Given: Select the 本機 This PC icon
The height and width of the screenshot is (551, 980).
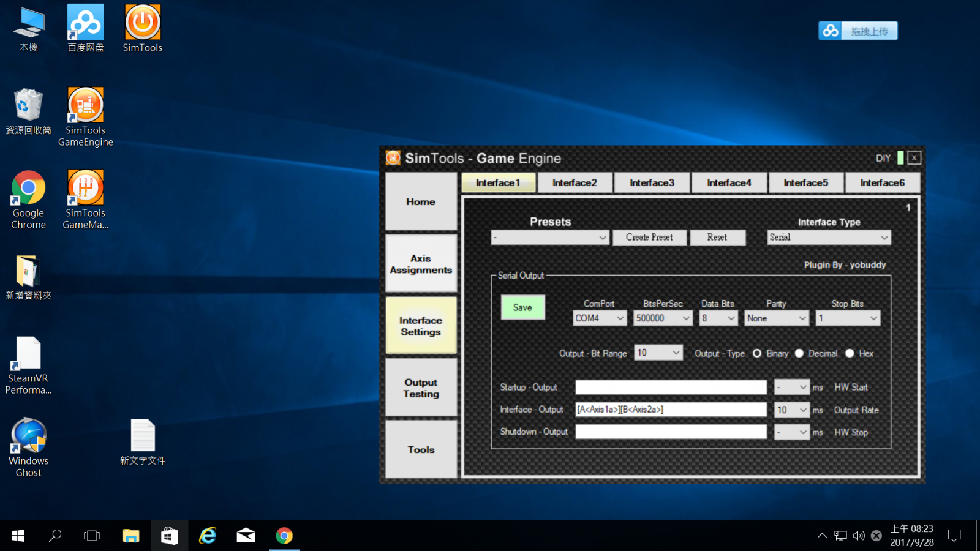Looking at the screenshot, I should (29, 28).
